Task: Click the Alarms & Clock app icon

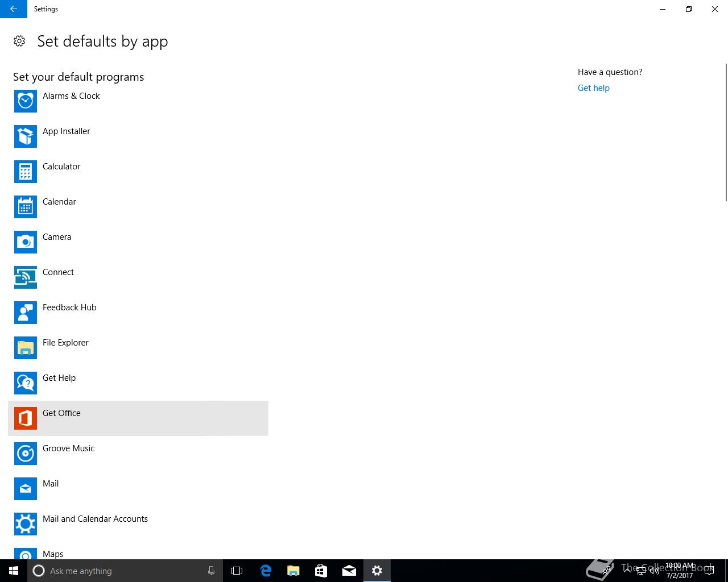Action: pyautogui.click(x=26, y=101)
